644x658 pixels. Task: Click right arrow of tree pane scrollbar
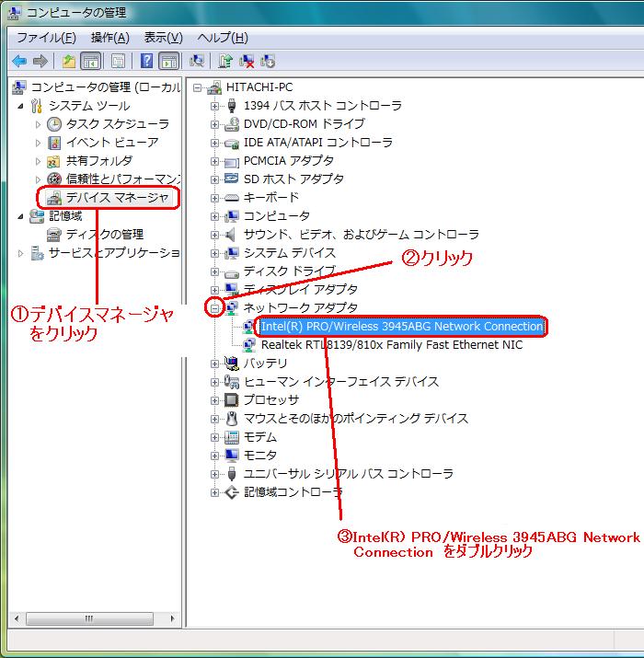(172, 619)
